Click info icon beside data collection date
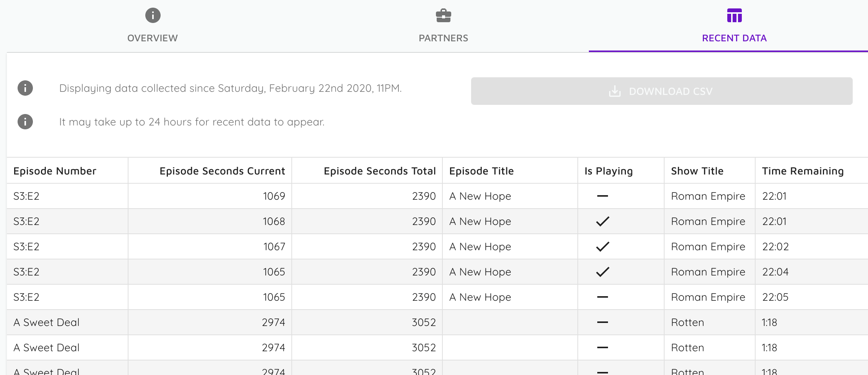Screen dimensions: 868x375 [25, 88]
